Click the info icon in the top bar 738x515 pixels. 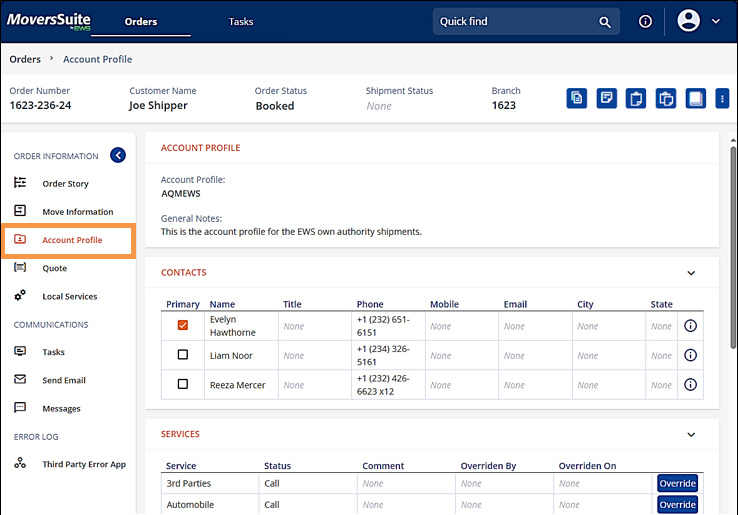(646, 21)
